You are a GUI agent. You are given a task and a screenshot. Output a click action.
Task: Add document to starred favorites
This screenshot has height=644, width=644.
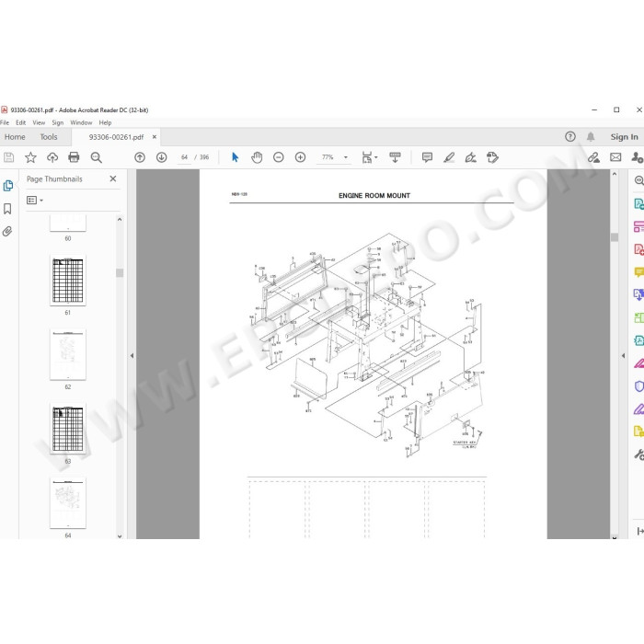pos(30,157)
